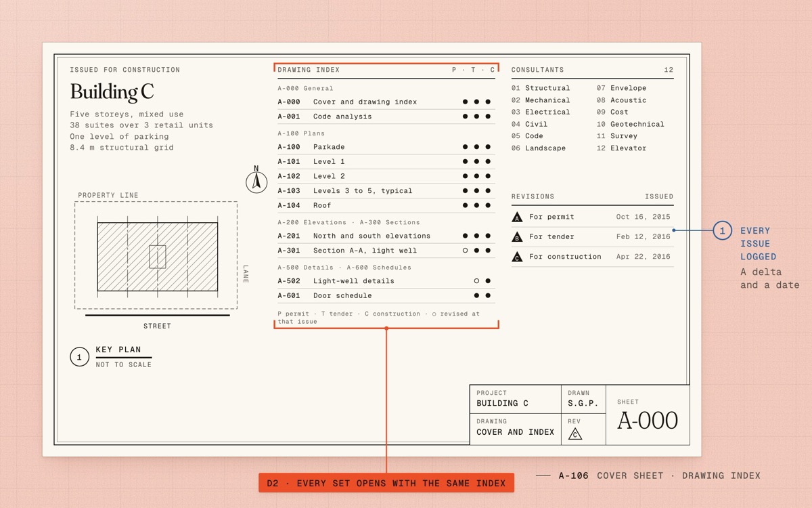Click the A-000 General group label
The height and width of the screenshot is (508, 812).
point(305,88)
